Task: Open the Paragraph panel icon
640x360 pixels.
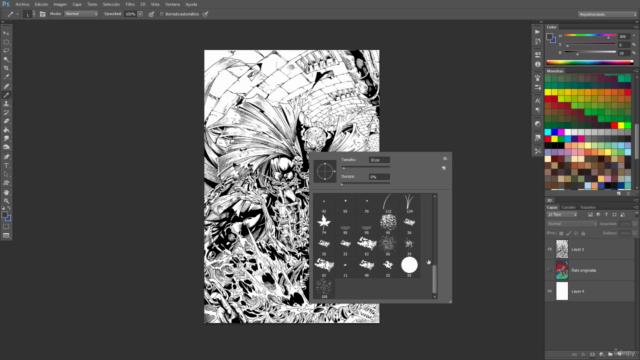Action: point(538,110)
